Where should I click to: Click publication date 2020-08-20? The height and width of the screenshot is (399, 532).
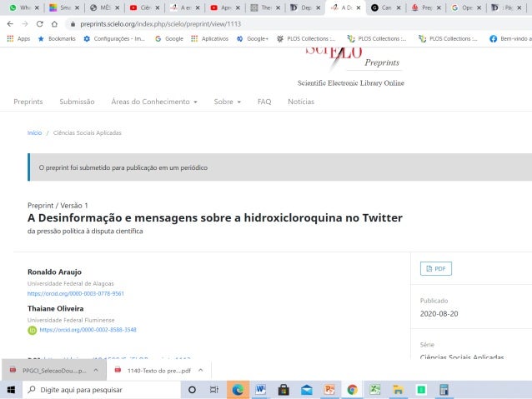point(439,314)
